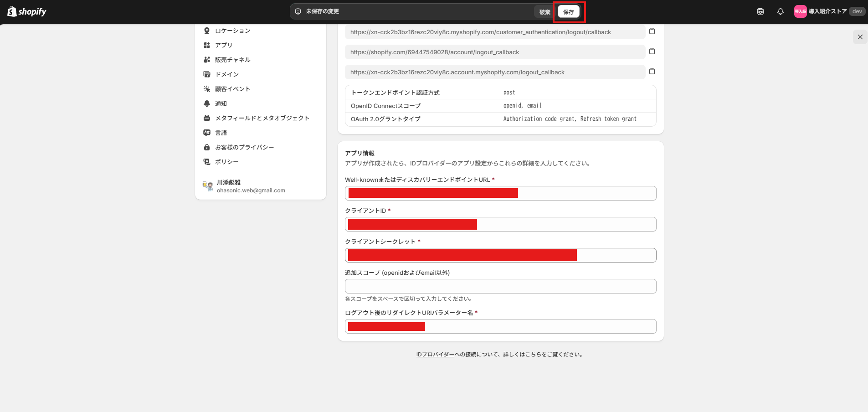Viewport: 868px width, 412px height.
Task: Click the 導入紹介ストア store avatar
Action: pos(800,11)
